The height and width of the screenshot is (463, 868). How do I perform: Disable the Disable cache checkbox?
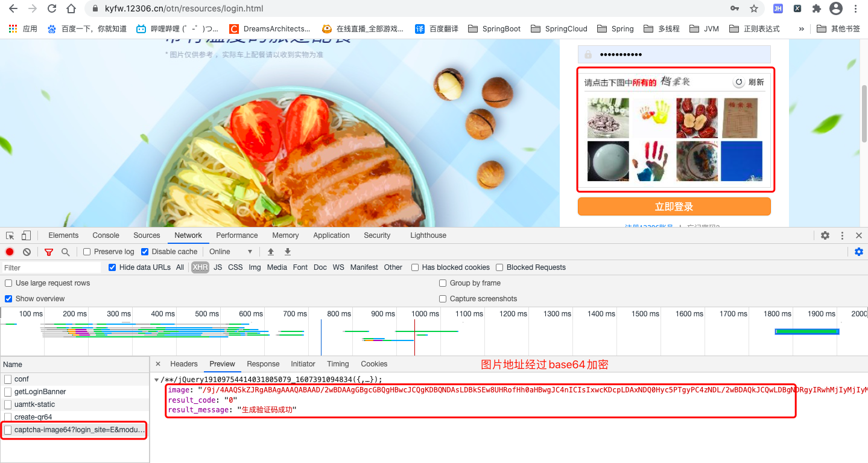coord(145,252)
